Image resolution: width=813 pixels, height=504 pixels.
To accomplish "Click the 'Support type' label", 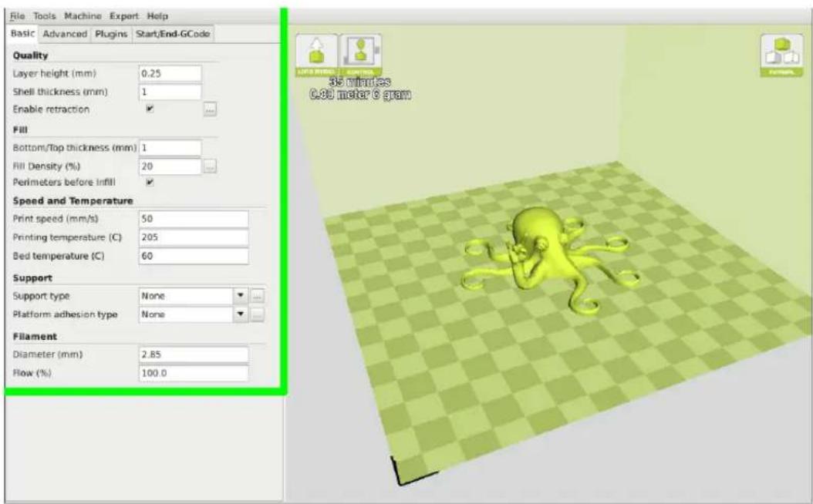I will [x=41, y=296].
